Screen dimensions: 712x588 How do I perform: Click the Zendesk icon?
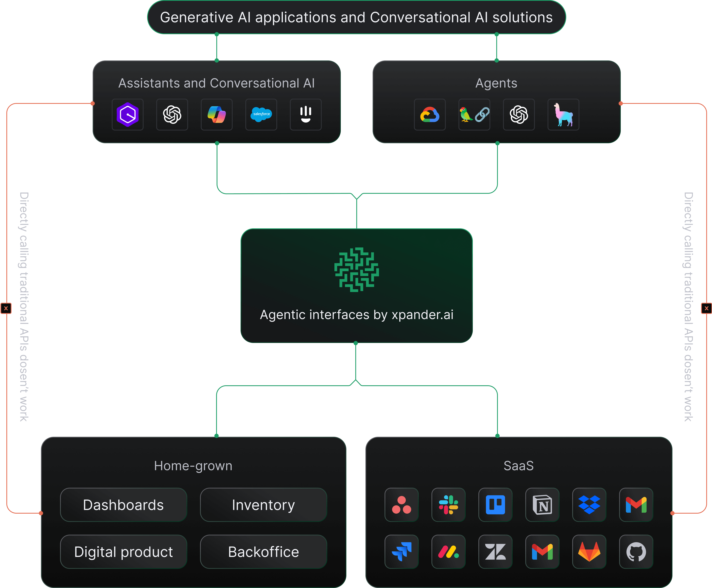click(x=495, y=552)
